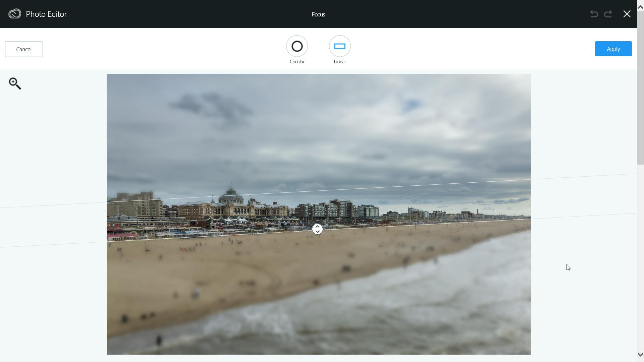Screen dimensions: 644x362
Task: Click the zoom magnifier icon
Action: coord(15,83)
